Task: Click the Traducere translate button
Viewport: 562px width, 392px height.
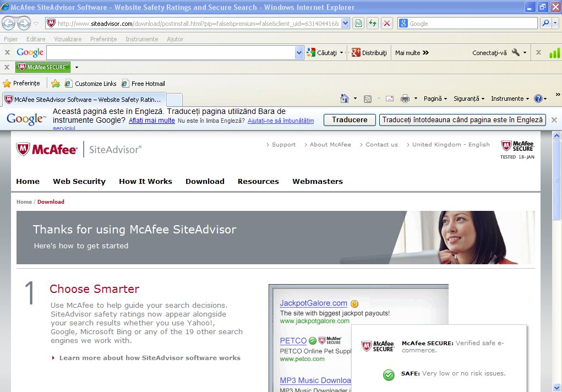Action: click(x=350, y=120)
